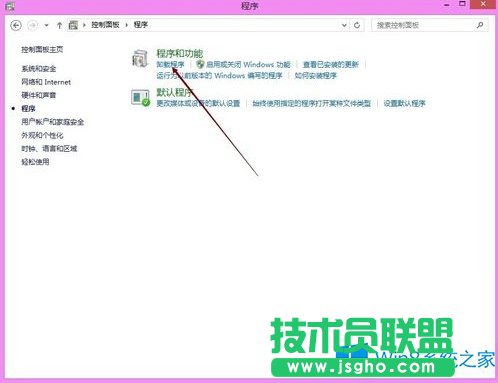498x383 pixels.
Task: Open 网络和 Internet category
Action: tap(46, 82)
